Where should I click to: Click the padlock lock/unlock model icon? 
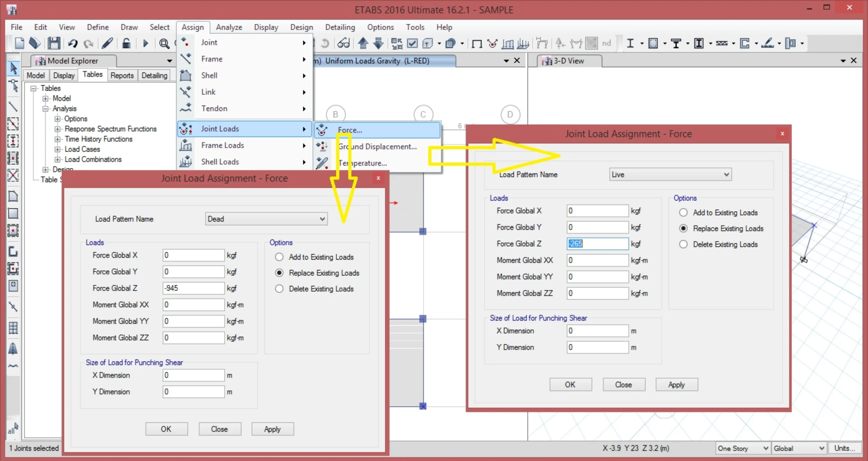(x=126, y=43)
